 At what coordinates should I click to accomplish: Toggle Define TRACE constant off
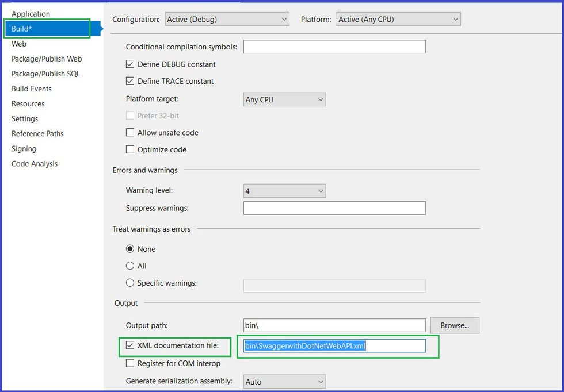tap(130, 81)
